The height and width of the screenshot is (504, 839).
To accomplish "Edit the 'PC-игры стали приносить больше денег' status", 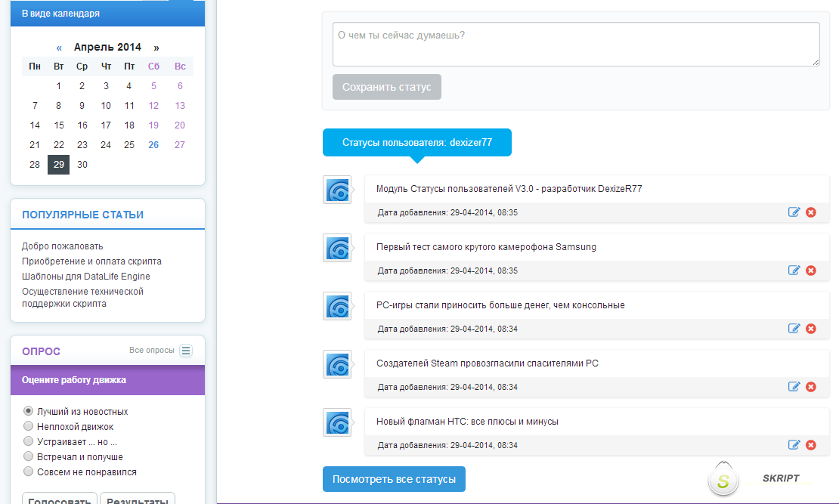I will pos(794,329).
